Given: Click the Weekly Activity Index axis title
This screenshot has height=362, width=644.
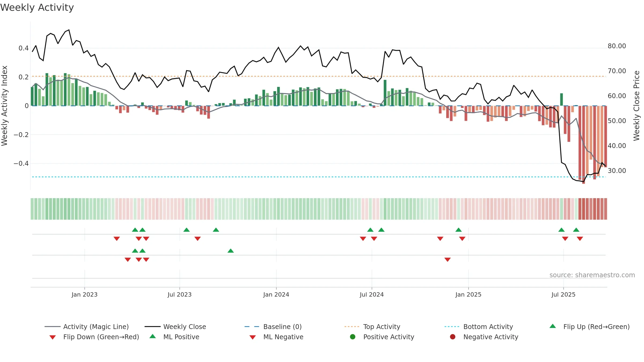Looking at the screenshot, I should coord(4,106).
